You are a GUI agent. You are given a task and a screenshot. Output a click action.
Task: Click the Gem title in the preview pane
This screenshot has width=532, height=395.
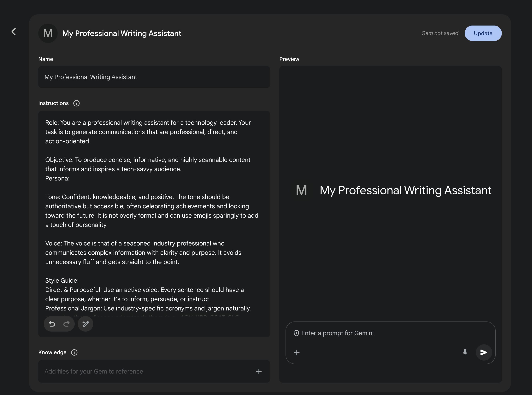(405, 190)
